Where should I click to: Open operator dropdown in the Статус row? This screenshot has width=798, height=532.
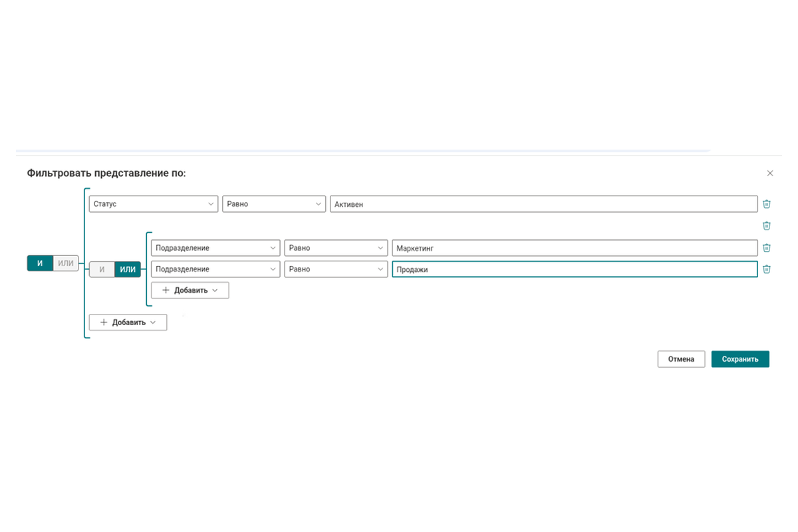point(274,204)
